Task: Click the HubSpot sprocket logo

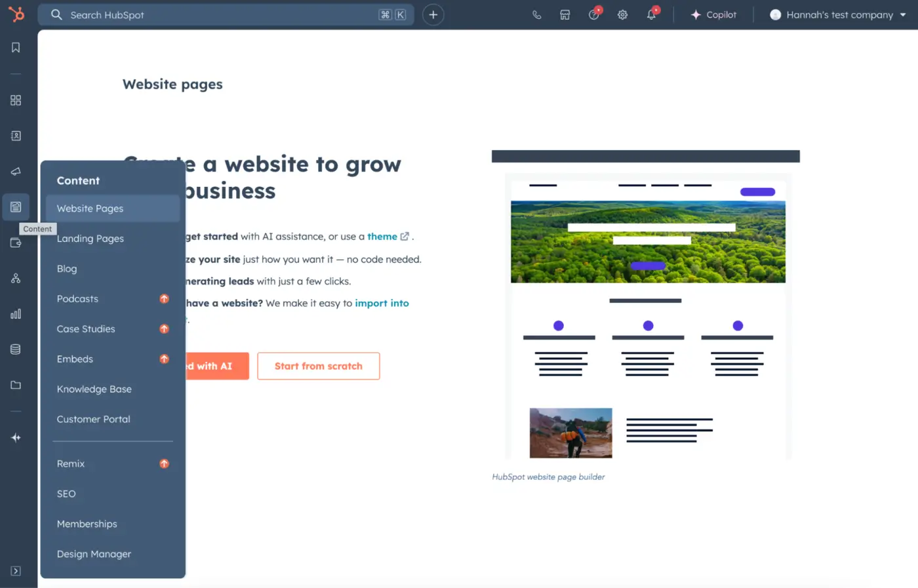Action: (16, 14)
